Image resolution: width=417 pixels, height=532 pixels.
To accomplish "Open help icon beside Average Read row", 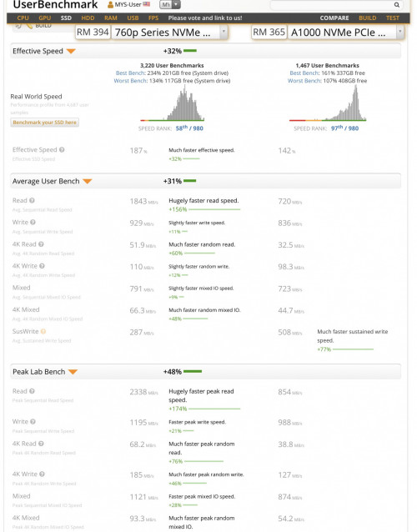I will (x=32, y=200).
